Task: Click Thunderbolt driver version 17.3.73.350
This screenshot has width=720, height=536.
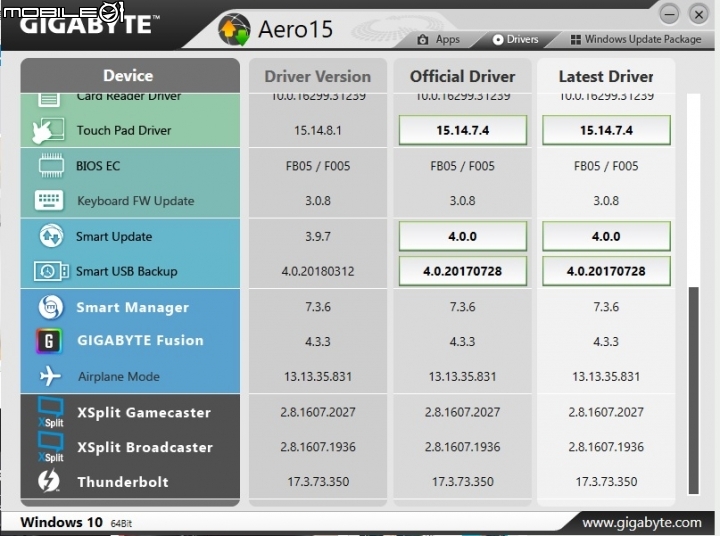Action: 318,482
